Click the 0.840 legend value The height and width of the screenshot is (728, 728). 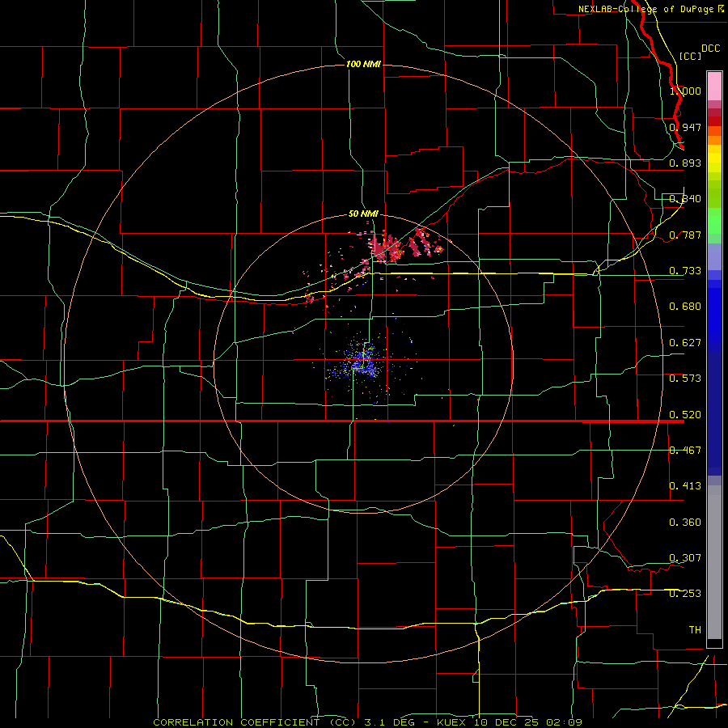[685, 199]
